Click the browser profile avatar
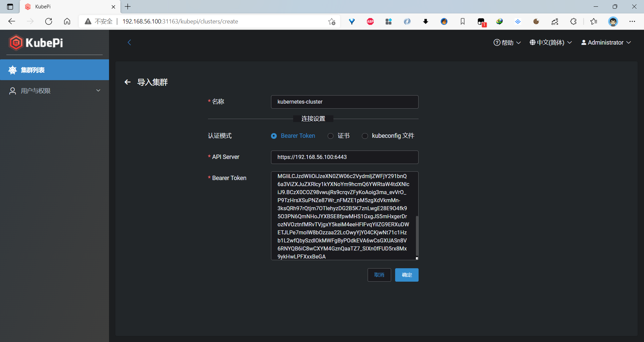Image resolution: width=644 pixels, height=342 pixels. tap(613, 21)
